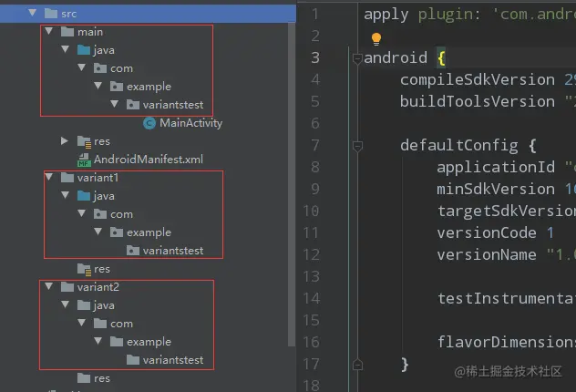
Task: Click the project tree vertical scrollbar
Action: pyautogui.click(x=292, y=183)
